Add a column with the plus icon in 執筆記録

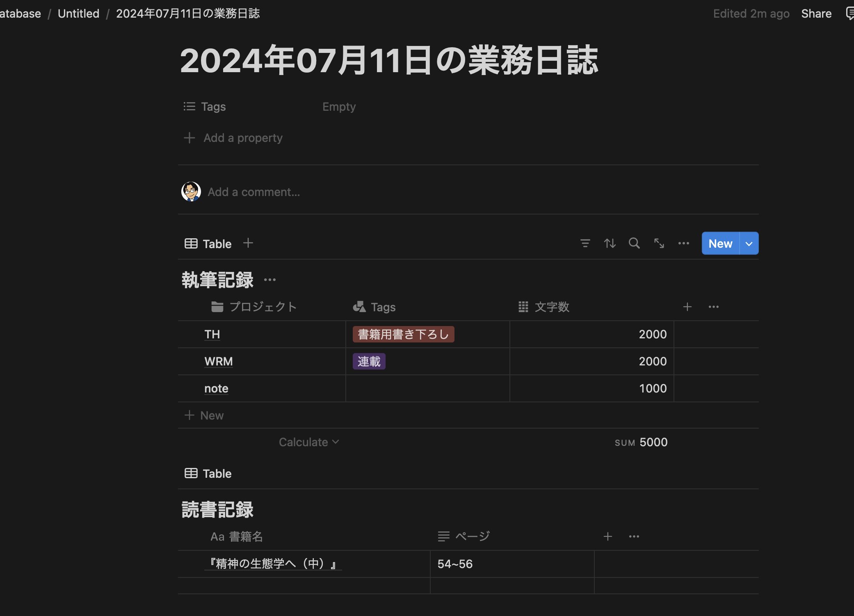point(687,306)
